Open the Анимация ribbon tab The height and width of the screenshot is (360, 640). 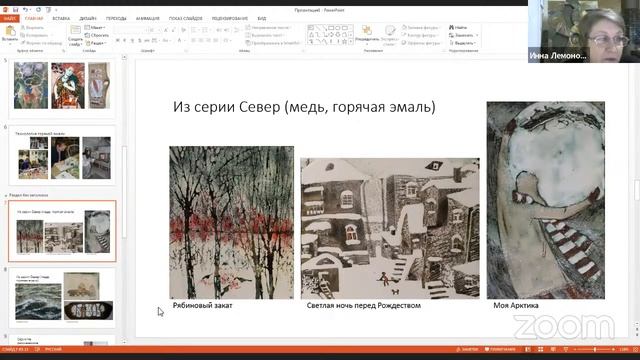pyautogui.click(x=147, y=18)
